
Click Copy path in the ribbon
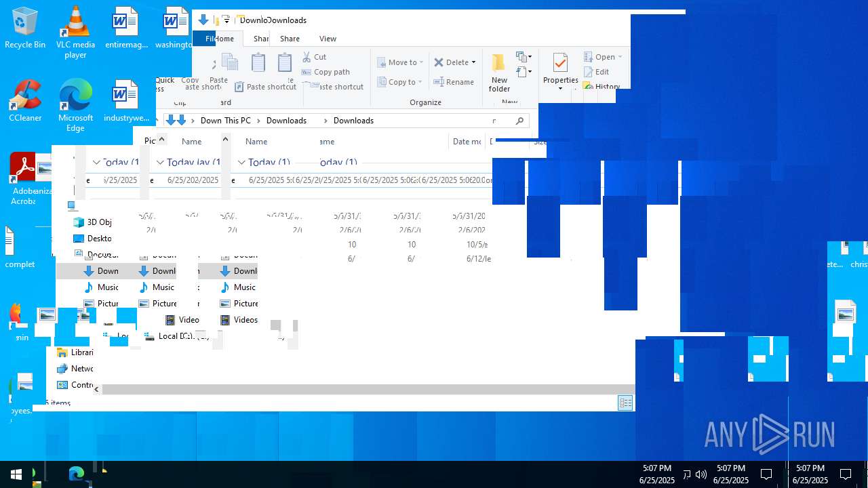coord(325,72)
